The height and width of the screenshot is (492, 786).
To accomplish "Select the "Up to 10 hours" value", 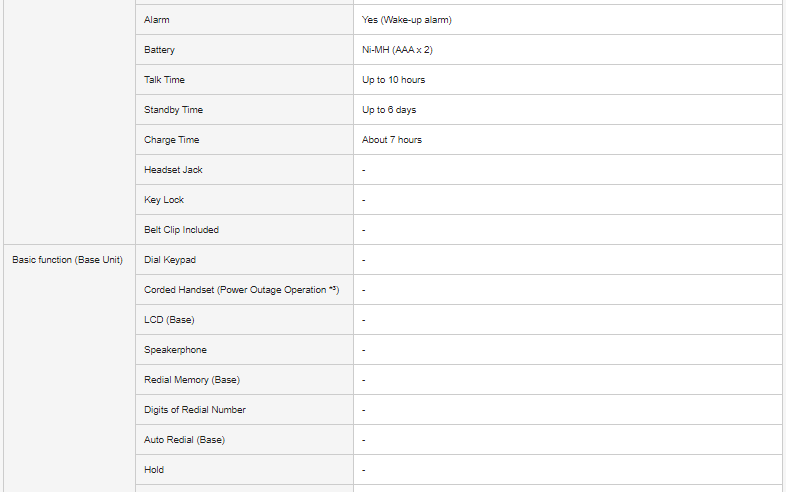I will click(x=393, y=80).
